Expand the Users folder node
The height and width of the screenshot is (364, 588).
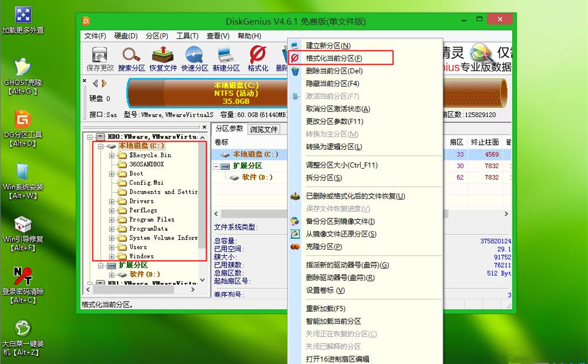(x=111, y=247)
